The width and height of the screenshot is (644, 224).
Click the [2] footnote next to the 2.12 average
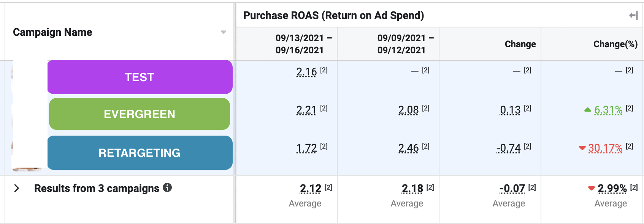tap(328, 187)
